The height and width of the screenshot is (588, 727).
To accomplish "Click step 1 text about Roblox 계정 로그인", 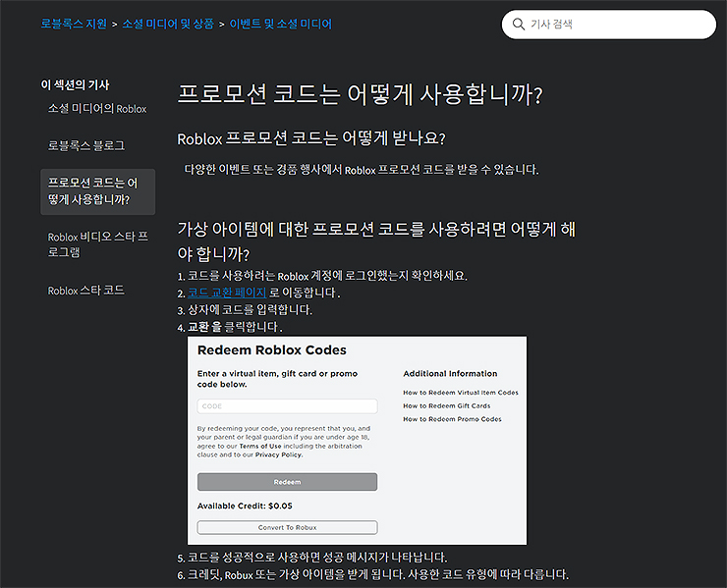I will click(327, 276).
